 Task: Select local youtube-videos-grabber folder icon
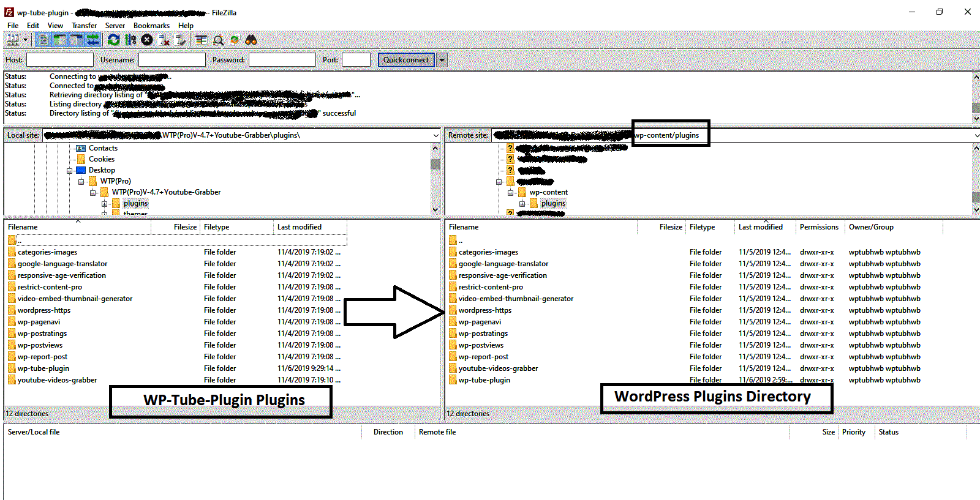pos(12,380)
